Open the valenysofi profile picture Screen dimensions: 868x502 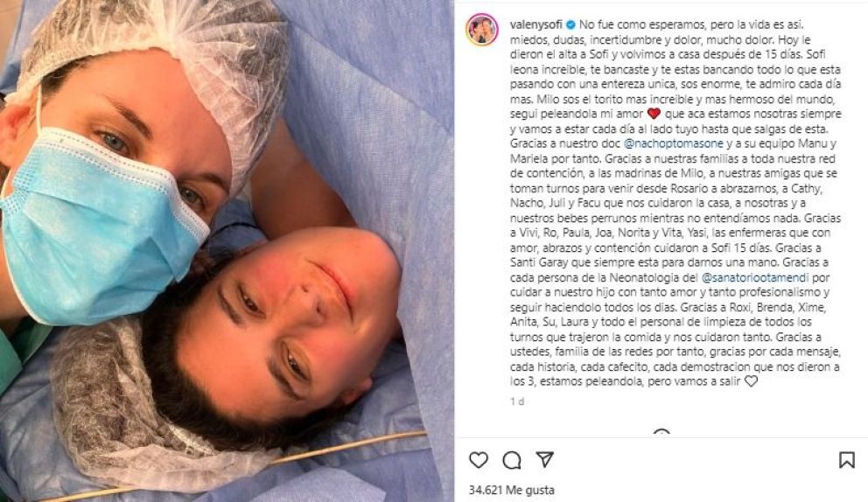pyautogui.click(x=481, y=30)
